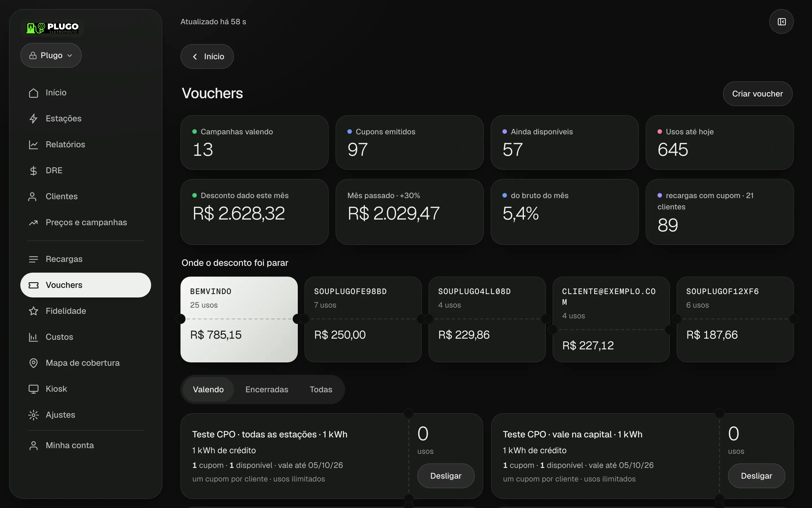The width and height of the screenshot is (812, 508).
Task: Click the Criar voucher button
Action: 757,94
